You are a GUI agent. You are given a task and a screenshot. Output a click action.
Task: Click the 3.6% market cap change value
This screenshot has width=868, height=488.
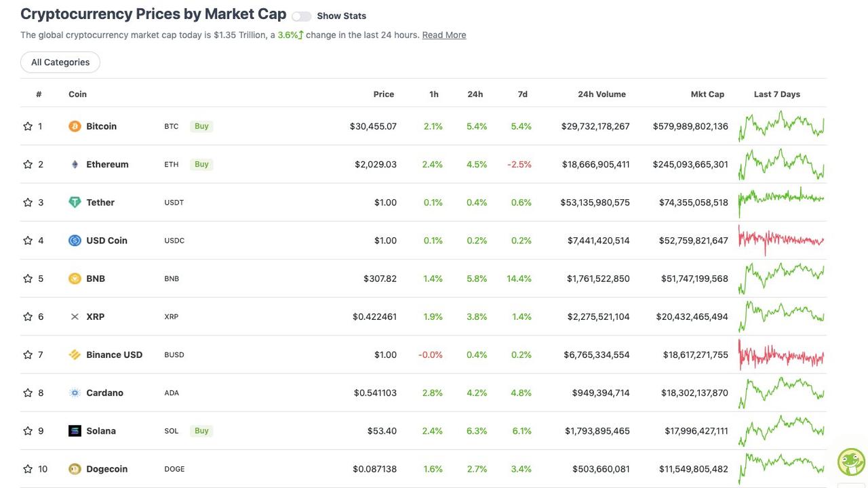(290, 35)
